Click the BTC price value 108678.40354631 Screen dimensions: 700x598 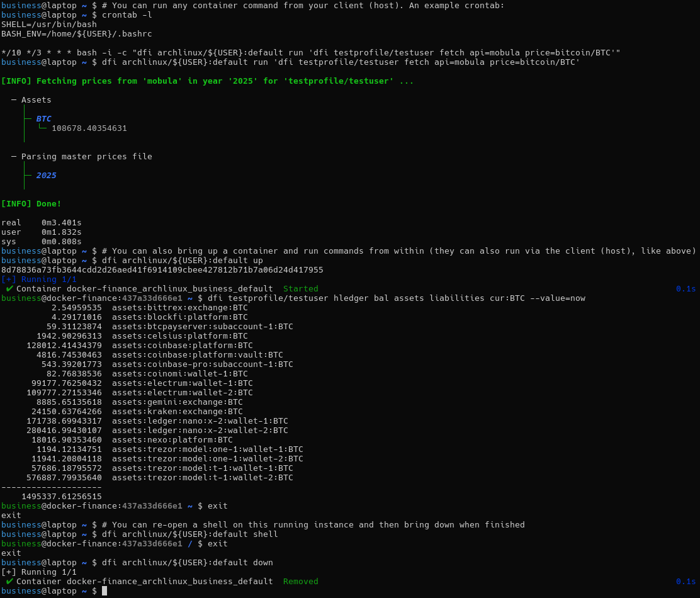(x=89, y=128)
